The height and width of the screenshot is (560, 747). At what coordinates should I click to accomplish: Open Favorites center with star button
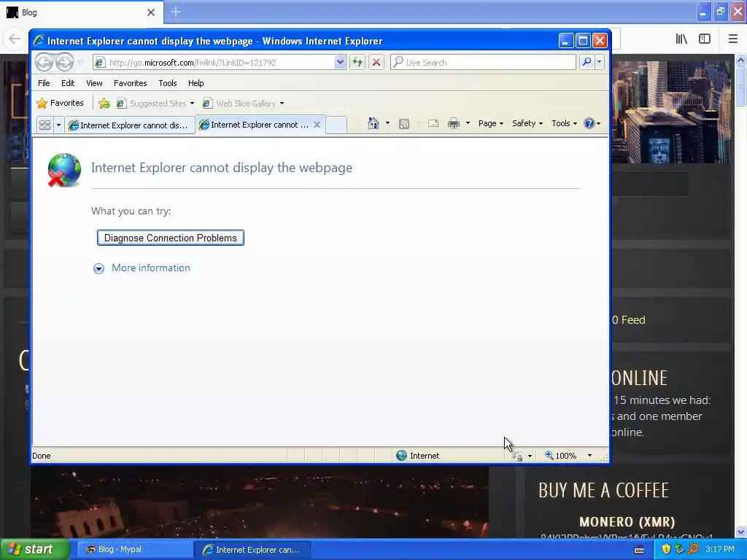click(61, 104)
